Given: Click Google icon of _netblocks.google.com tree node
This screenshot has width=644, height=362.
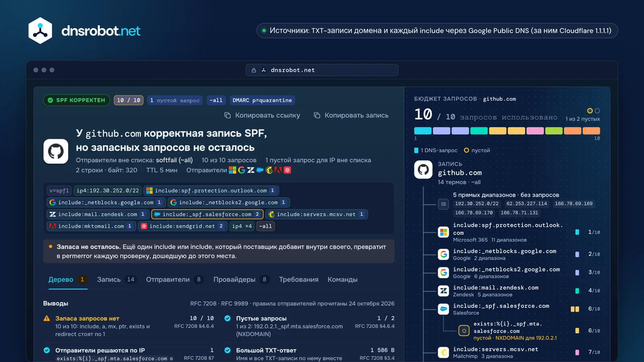Looking at the screenshot, I should (x=444, y=254).
